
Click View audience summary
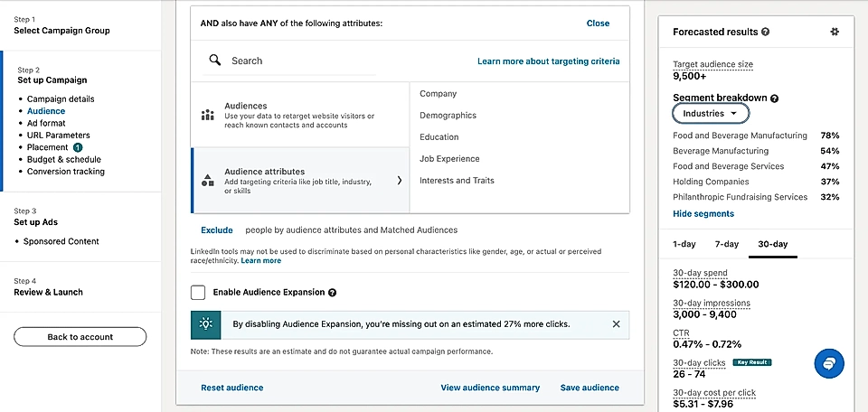click(x=490, y=388)
